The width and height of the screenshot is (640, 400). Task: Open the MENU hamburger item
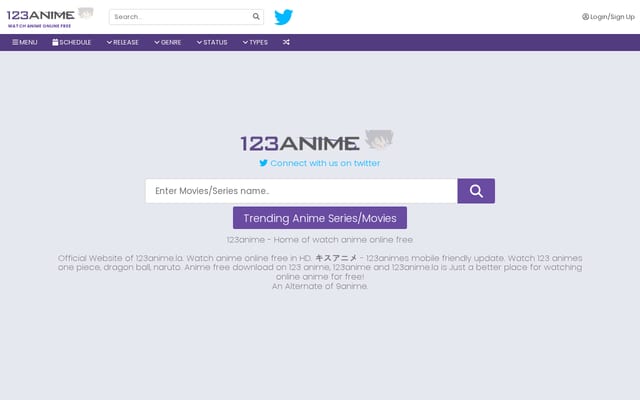(x=25, y=42)
